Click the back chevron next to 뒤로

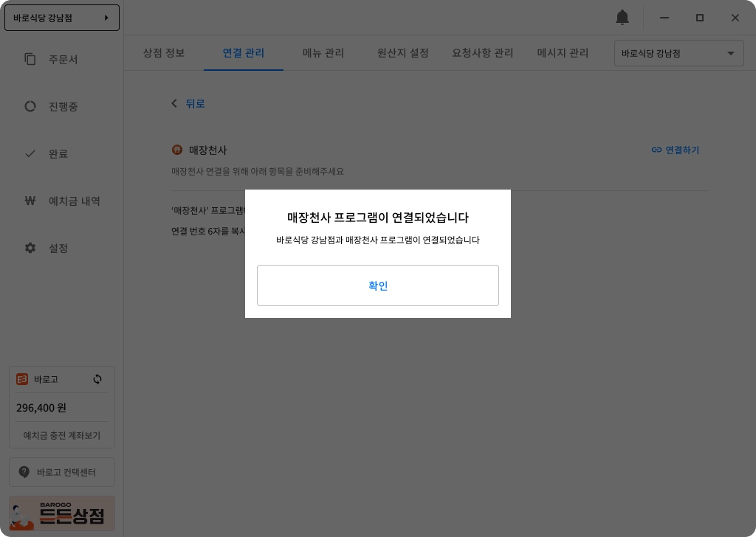pos(174,103)
